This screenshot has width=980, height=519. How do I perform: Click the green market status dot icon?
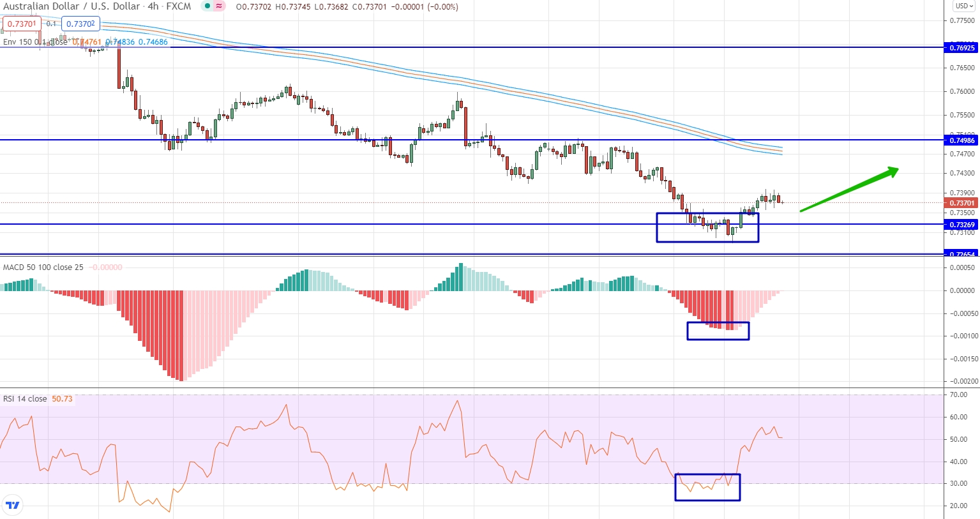[207, 6]
